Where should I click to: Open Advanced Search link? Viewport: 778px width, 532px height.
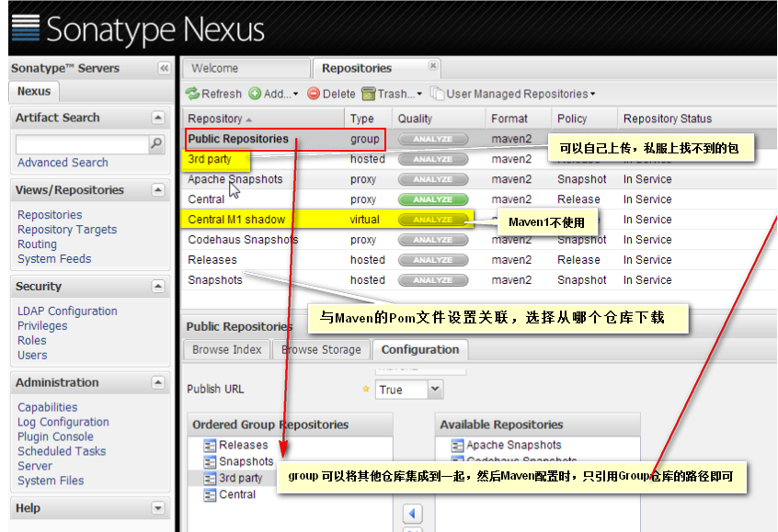pos(63,163)
